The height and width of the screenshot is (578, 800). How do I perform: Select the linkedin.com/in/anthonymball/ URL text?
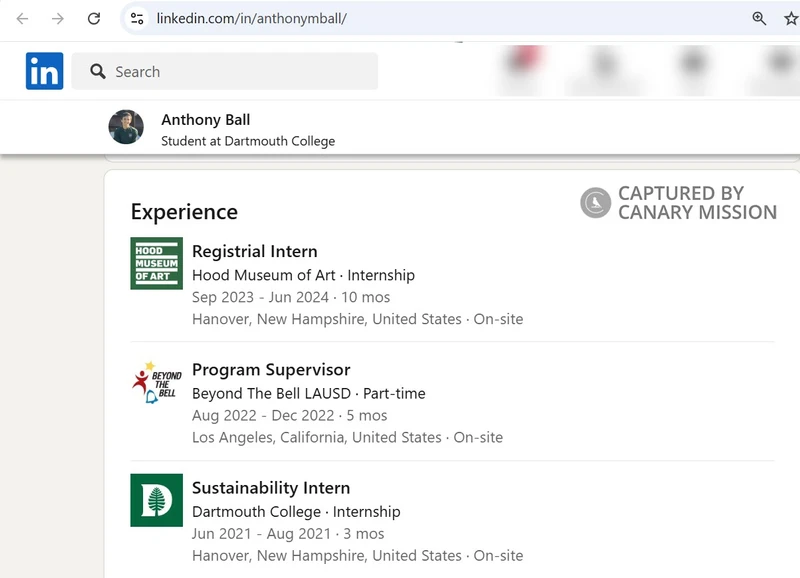click(x=252, y=19)
